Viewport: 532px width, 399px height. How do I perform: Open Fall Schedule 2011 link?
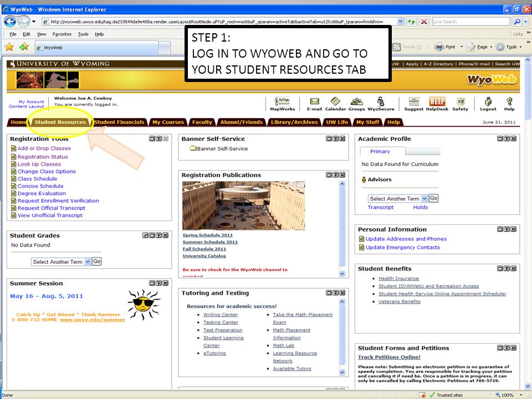[204, 249]
